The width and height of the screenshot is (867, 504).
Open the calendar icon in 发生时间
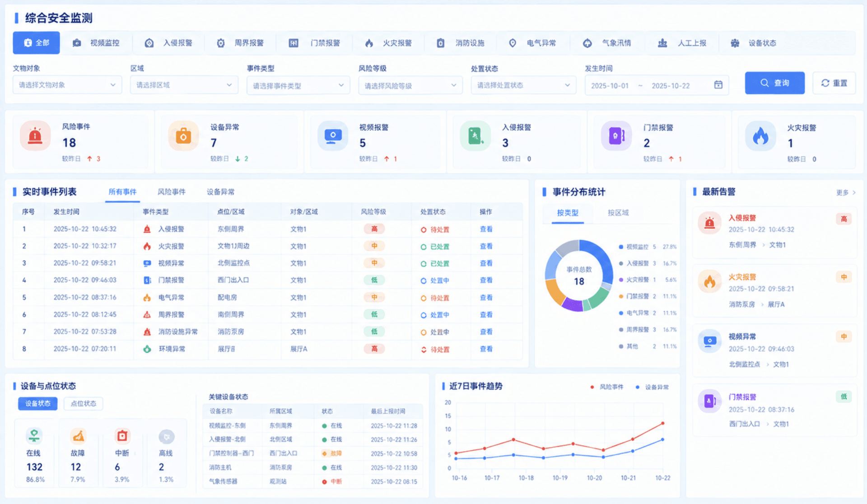[718, 85]
